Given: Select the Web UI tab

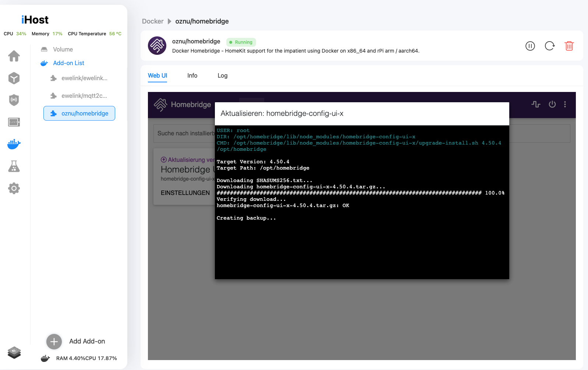Looking at the screenshot, I should (157, 75).
